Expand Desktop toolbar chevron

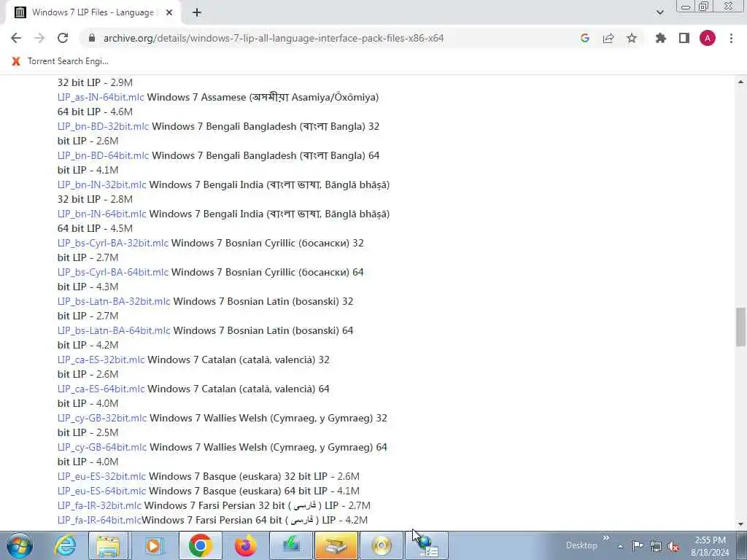tap(606, 538)
